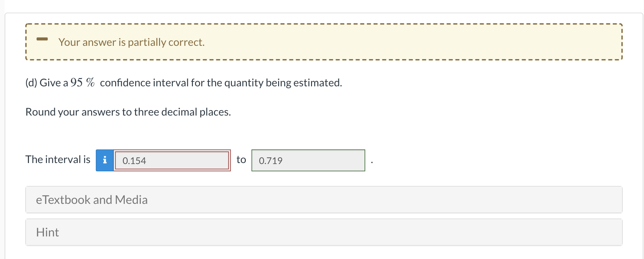Expand the Hint section
The image size is (644, 259).
(x=324, y=232)
